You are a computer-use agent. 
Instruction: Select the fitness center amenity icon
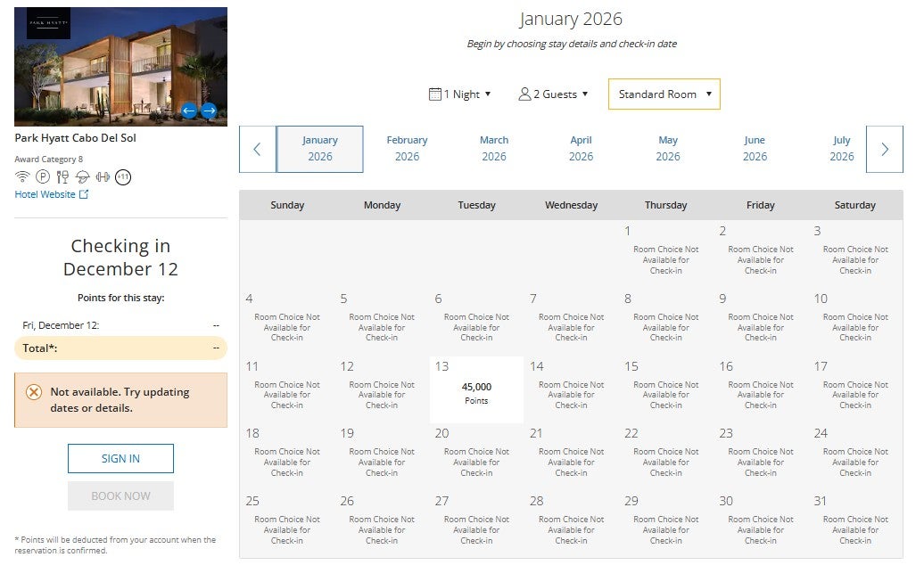[x=103, y=176]
